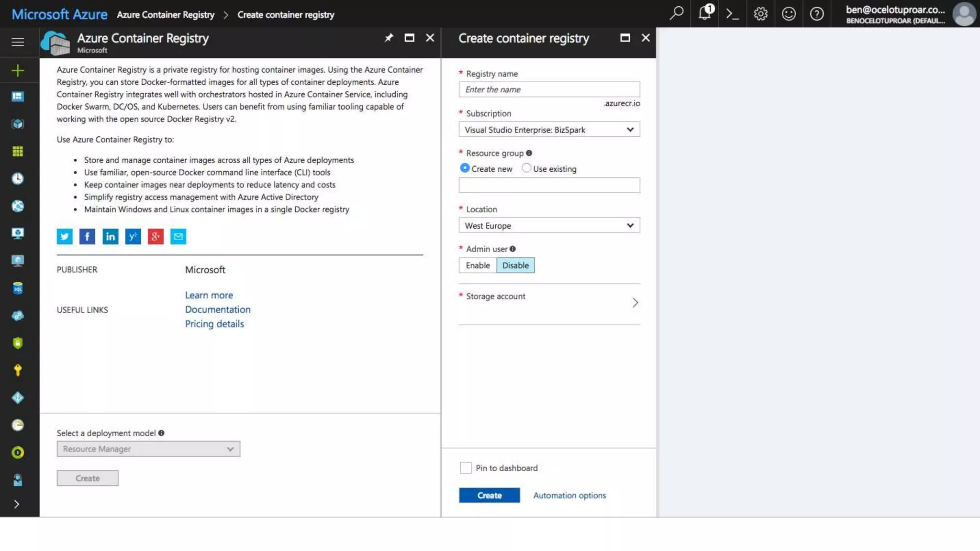Click the feedback smiley icon
The height and width of the screenshot is (551, 980).
789,14
